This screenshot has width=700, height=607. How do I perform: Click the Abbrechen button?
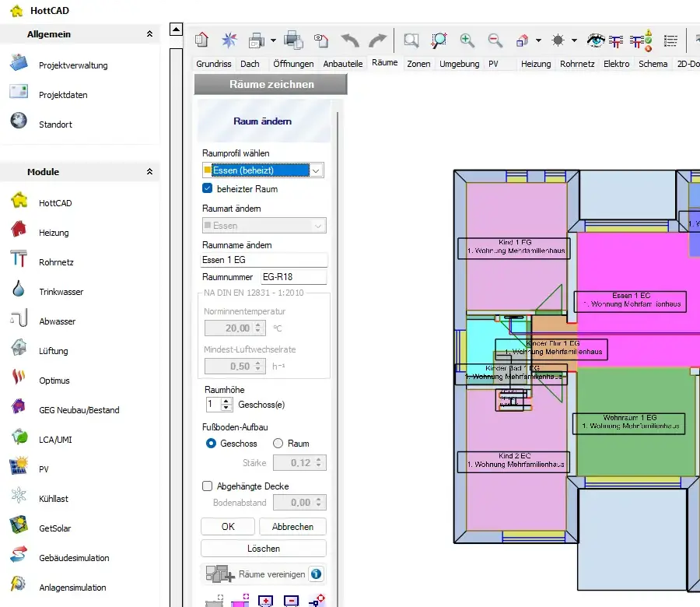click(x=292, y=527)
